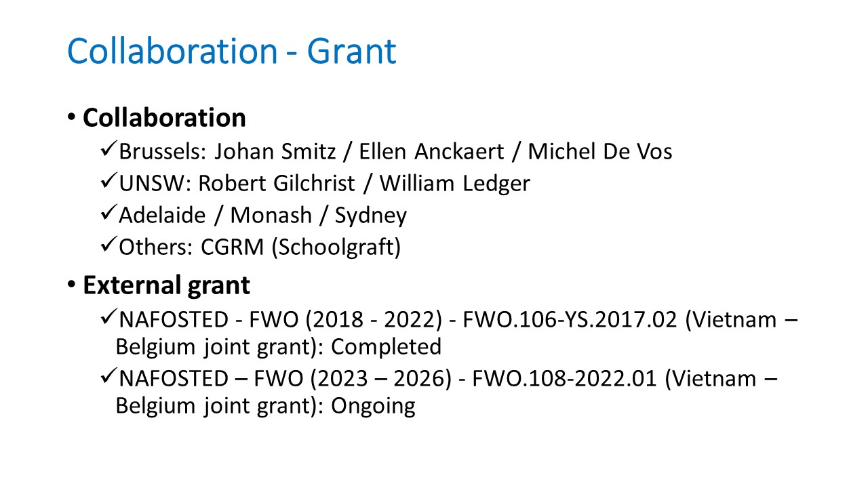Click the checkmark before 2023 – 2026 grant
This screenshot has height=488, width=868.
(108, 378)
